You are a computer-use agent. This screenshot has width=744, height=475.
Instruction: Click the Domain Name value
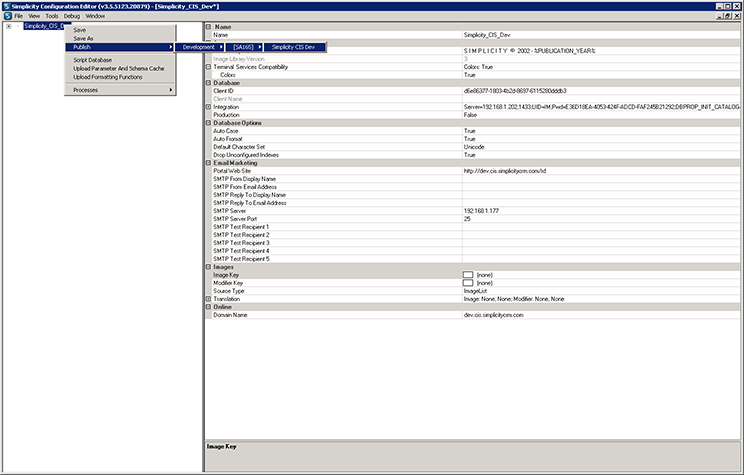point(601,315)
